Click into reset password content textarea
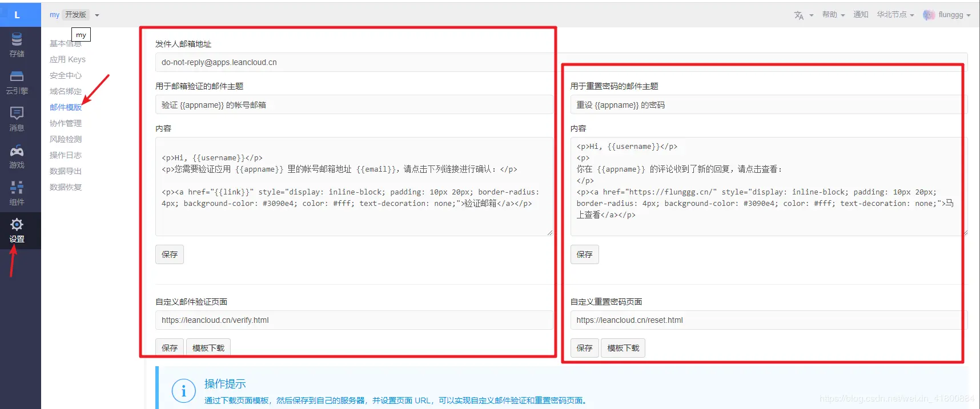Image resolution: width=980 pixels, height=409 pixels. 769,187
